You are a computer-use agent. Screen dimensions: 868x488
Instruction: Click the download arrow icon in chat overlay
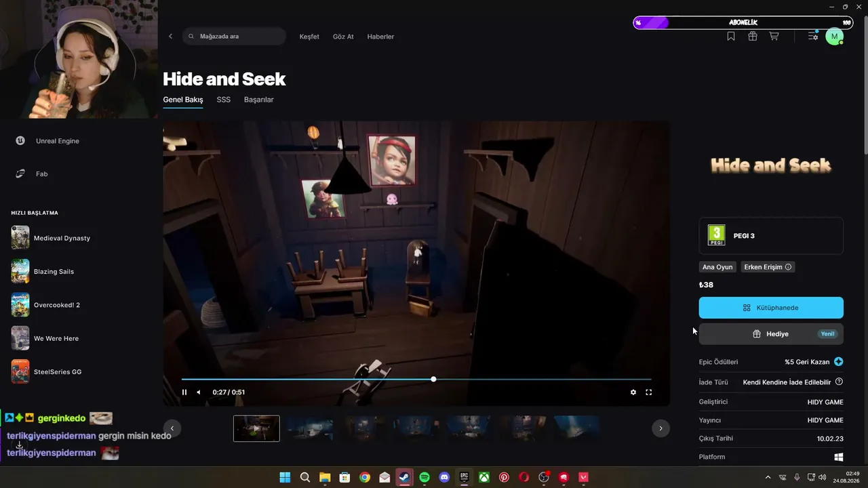(20, 445)
